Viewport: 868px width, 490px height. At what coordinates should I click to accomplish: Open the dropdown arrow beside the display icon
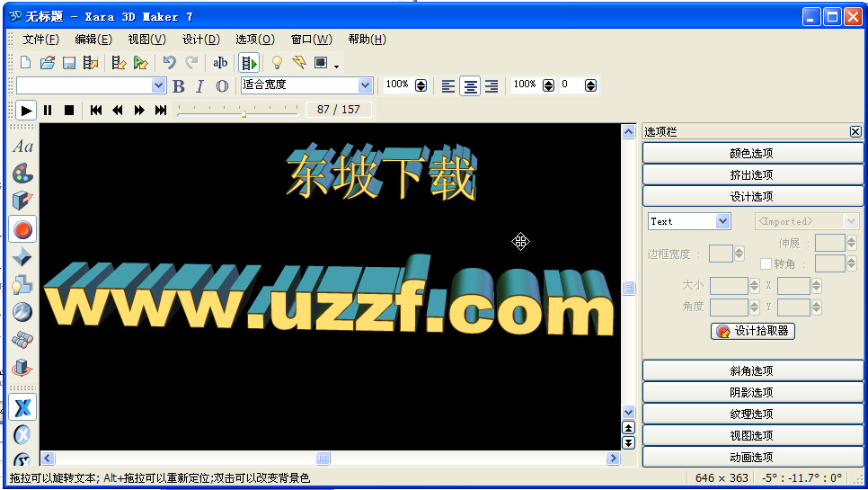(336, 67)
